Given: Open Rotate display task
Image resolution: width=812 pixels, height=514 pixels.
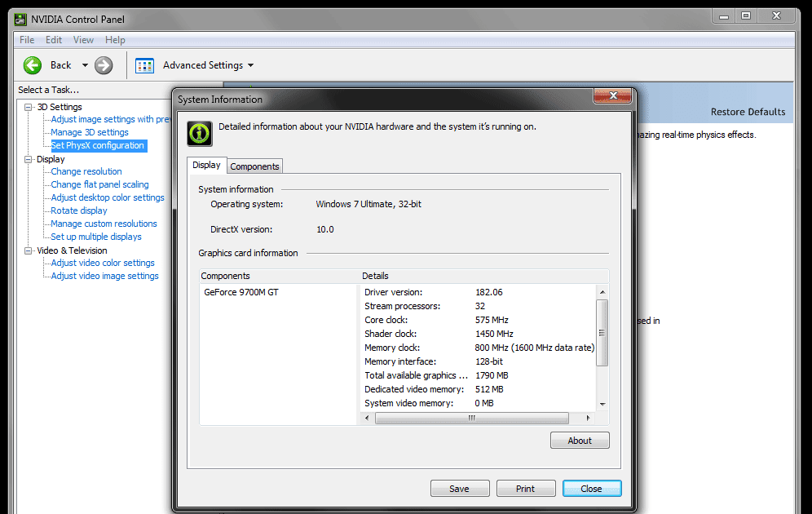Looking at the screenshot, I should point(79,210).
